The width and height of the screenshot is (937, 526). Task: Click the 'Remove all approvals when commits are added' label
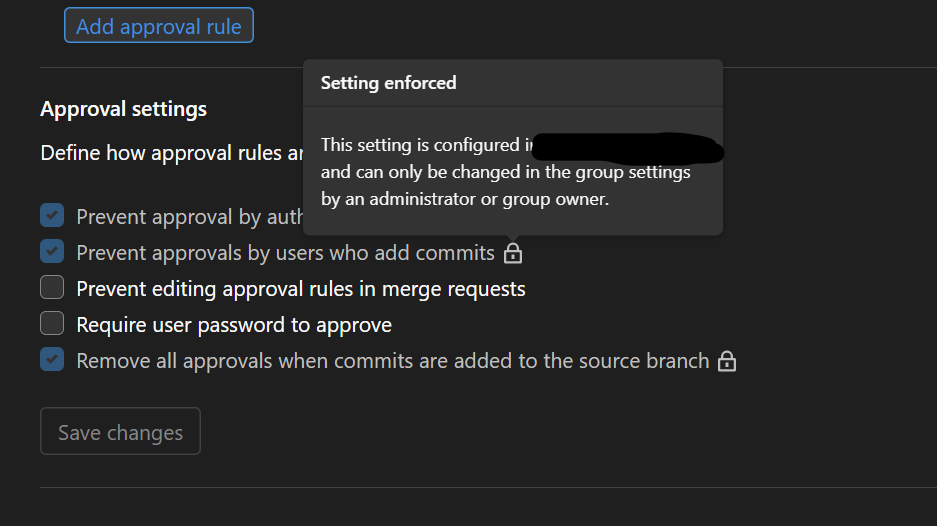[392, 361]
